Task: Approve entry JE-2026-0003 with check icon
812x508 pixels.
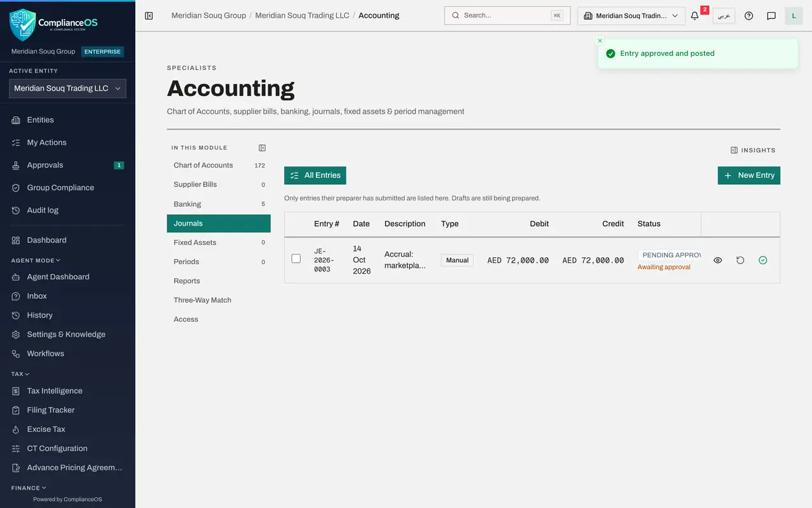Action: pos(763,260)
